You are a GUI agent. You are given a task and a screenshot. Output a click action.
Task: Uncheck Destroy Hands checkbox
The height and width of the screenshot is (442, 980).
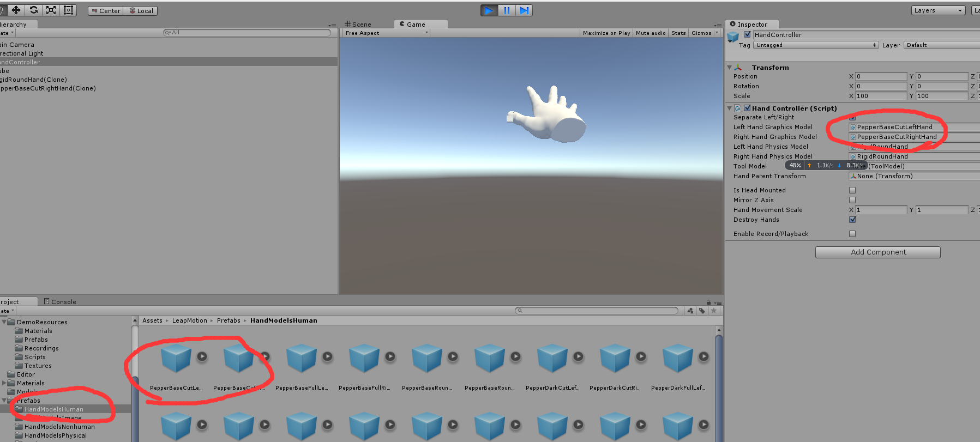pos(852,220)
